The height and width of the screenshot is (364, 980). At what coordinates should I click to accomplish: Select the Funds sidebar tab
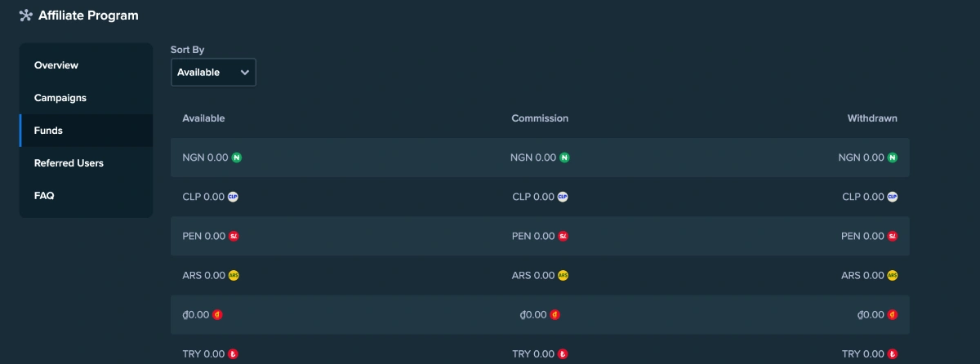coord(49,131)
